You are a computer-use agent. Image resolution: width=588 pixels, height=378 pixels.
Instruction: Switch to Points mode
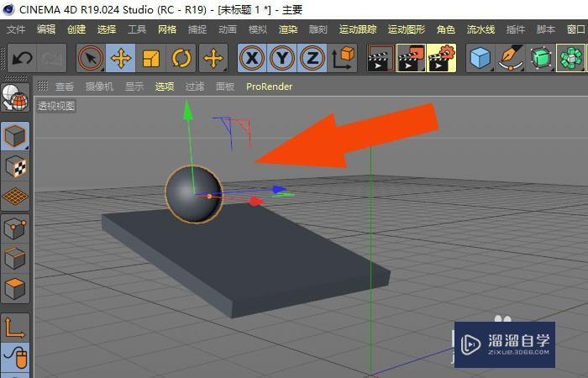[15, 228]
